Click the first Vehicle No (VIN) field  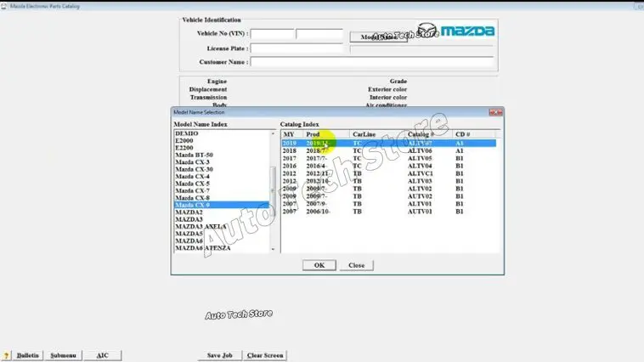coord(273,34)
